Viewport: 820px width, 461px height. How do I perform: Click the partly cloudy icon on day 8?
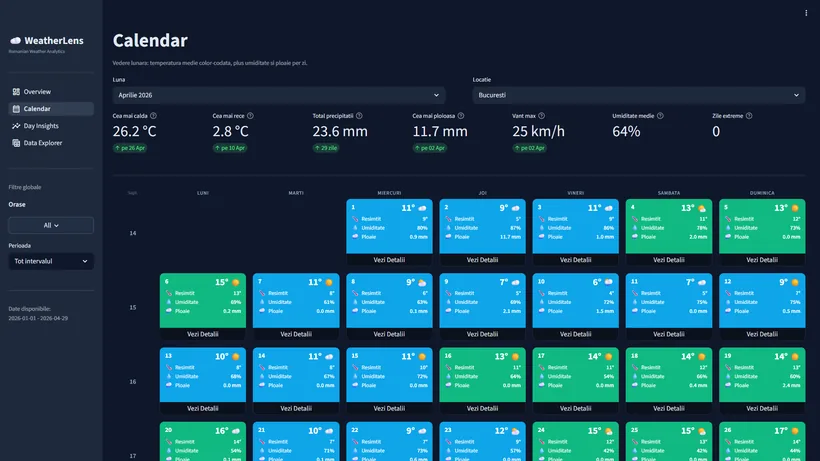pos(422,282)
